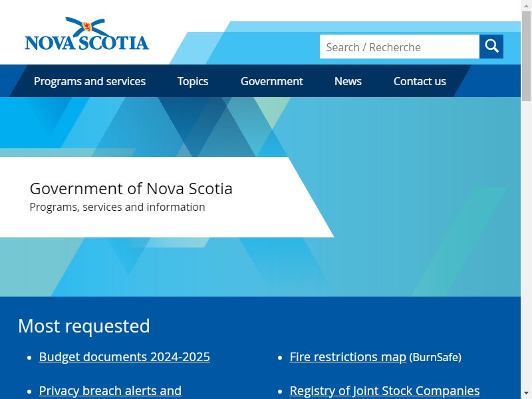Viewport: 532px width, 399px height.
Task: Open the Topics menu item
Action: tap(193, 81)
